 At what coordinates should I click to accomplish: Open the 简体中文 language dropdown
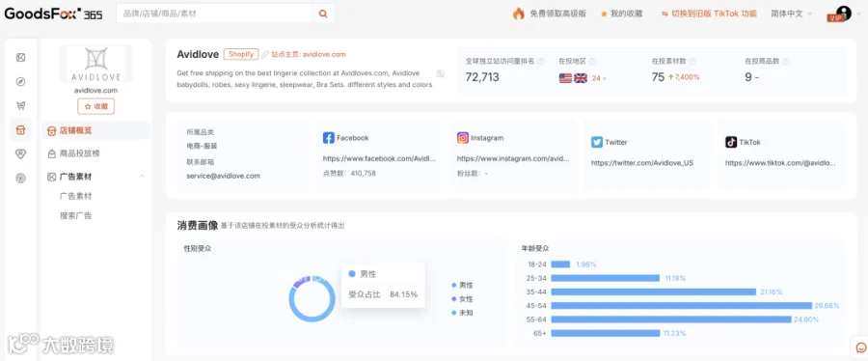(x=791, y=14)
